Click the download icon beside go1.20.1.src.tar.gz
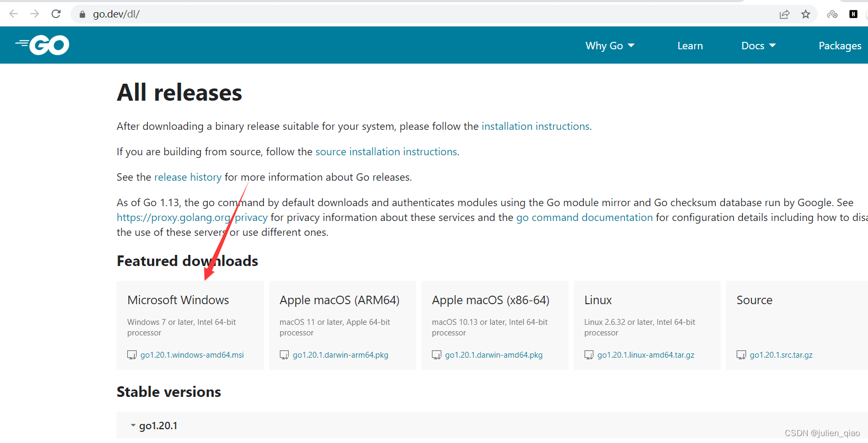Screen dimensions: 868x443 [x=741, y=355]
